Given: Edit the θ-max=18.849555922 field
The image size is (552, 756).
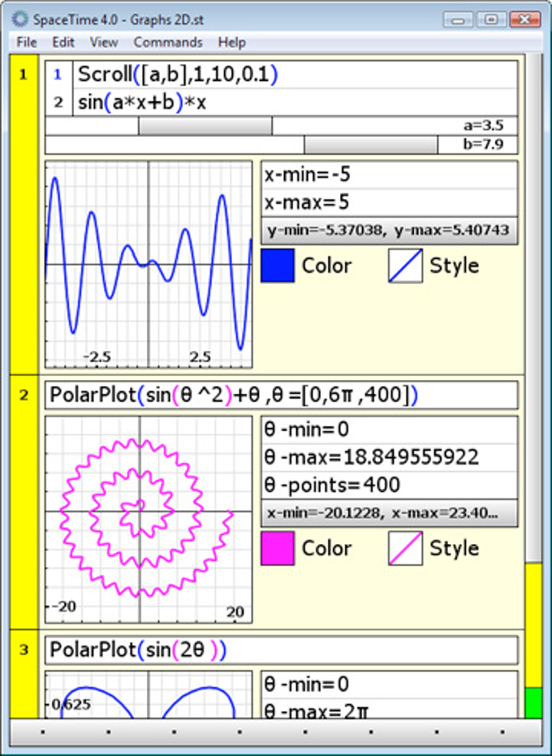Looking at the screenshot, I should (389, 457).
